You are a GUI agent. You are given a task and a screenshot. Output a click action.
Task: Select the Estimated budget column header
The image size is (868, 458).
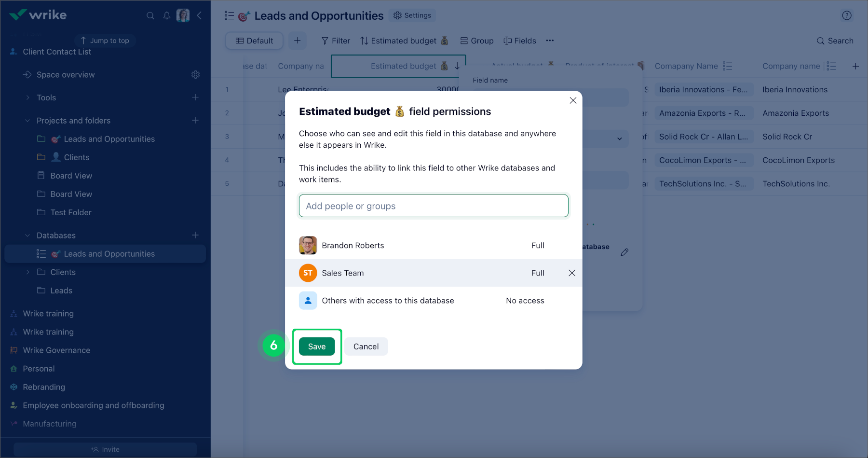(398, 66)
